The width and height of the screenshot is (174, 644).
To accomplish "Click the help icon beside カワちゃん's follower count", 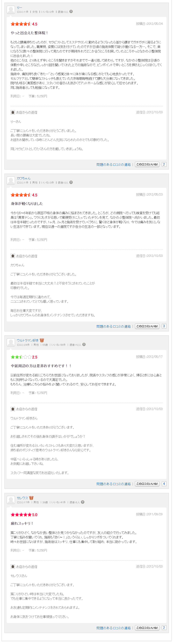I will tap(71, 182).
